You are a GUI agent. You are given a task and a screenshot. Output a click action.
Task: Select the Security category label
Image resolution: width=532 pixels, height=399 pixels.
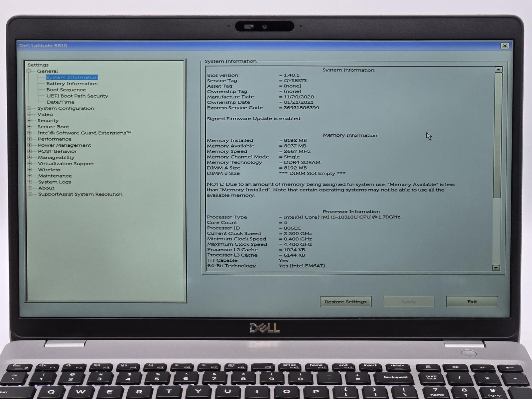48,121
